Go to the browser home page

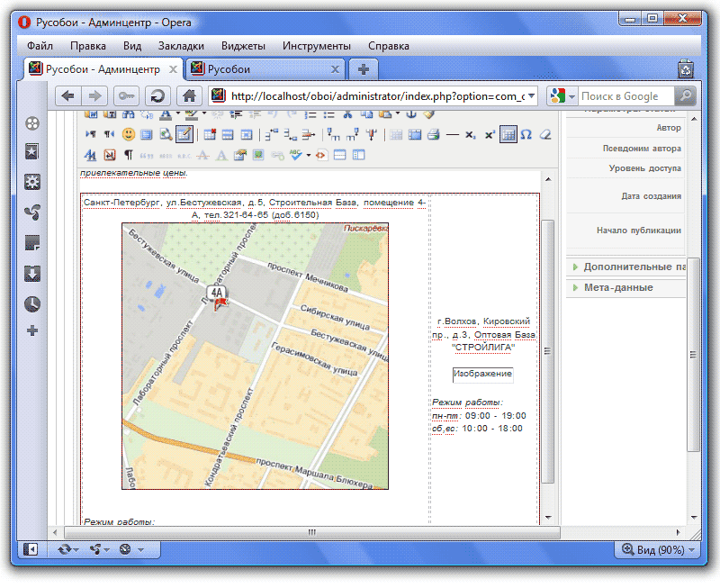[189, 96]
